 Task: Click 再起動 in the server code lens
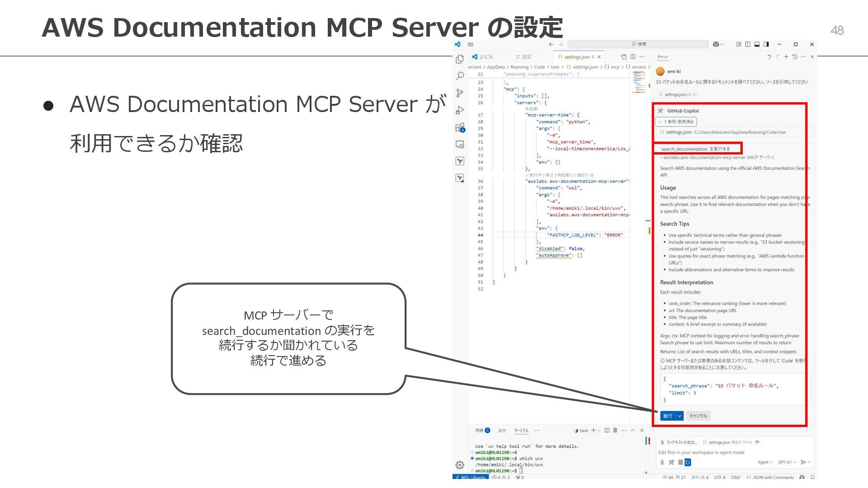point(563,175)
